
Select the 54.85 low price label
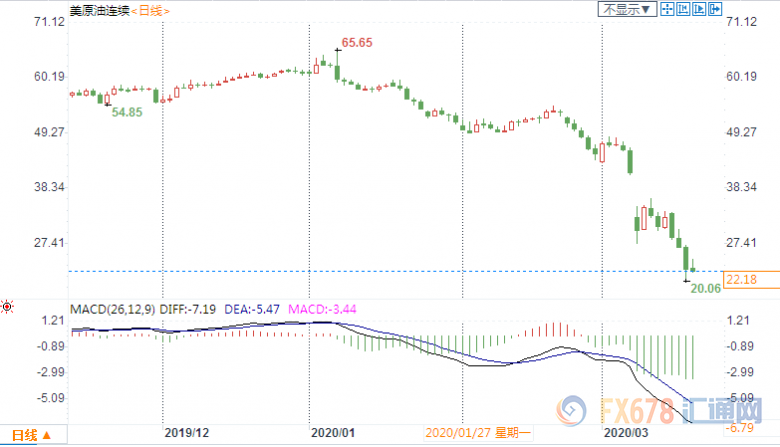point(127,112)
